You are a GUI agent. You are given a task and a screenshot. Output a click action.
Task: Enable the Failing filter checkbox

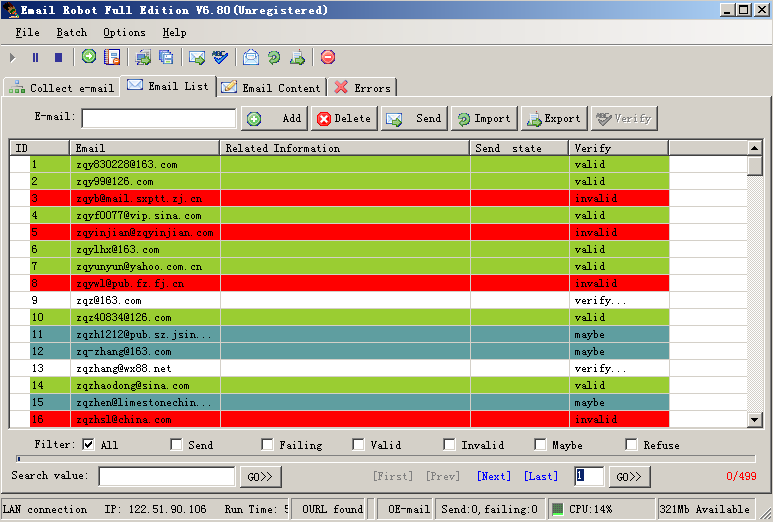pos(267,445)
